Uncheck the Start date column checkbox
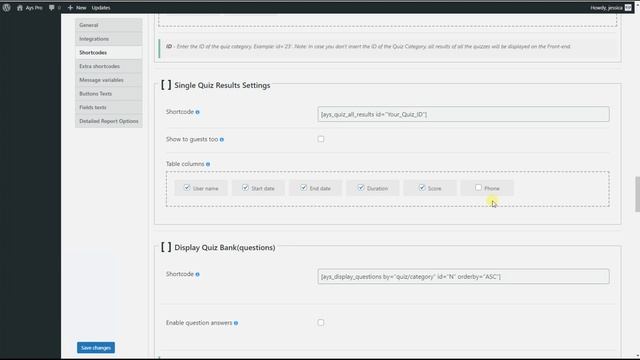The image size is (640, 360). (245, 188)
